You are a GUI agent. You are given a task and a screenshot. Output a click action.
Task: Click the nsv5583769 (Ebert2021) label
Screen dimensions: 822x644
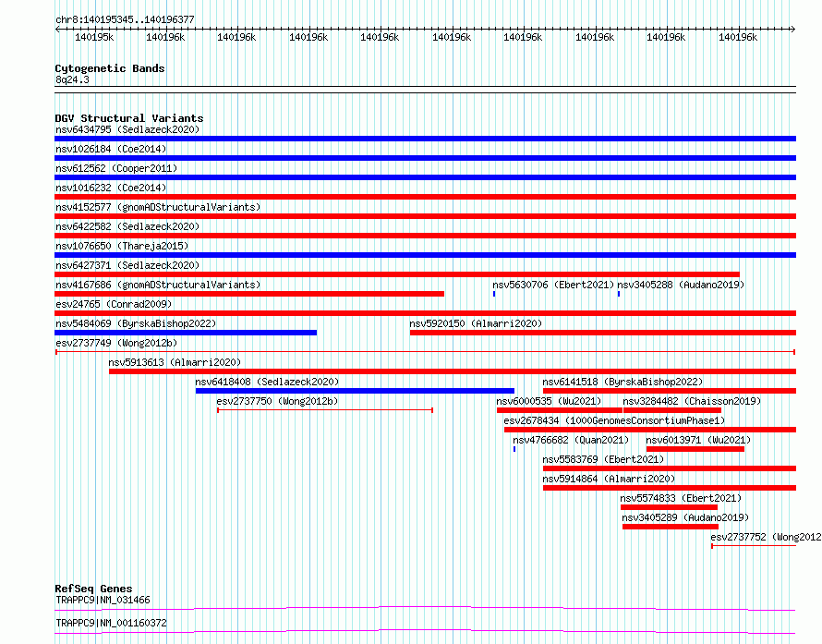[603, 459]
